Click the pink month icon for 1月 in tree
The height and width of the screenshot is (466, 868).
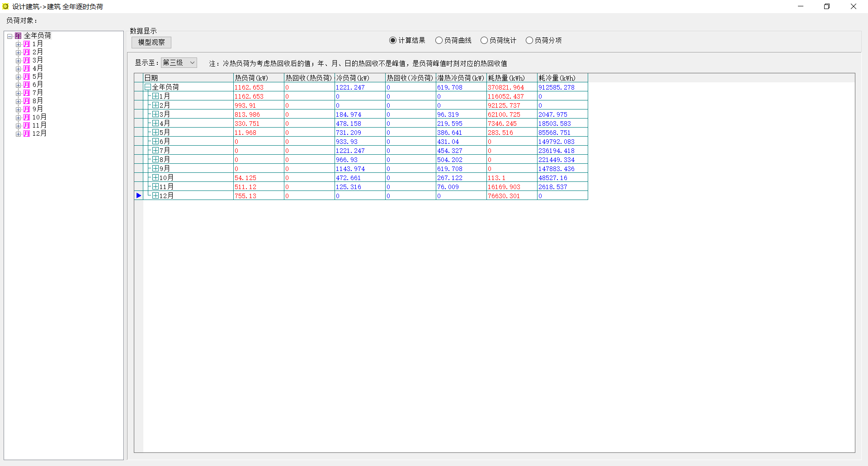tap(27, 44)
